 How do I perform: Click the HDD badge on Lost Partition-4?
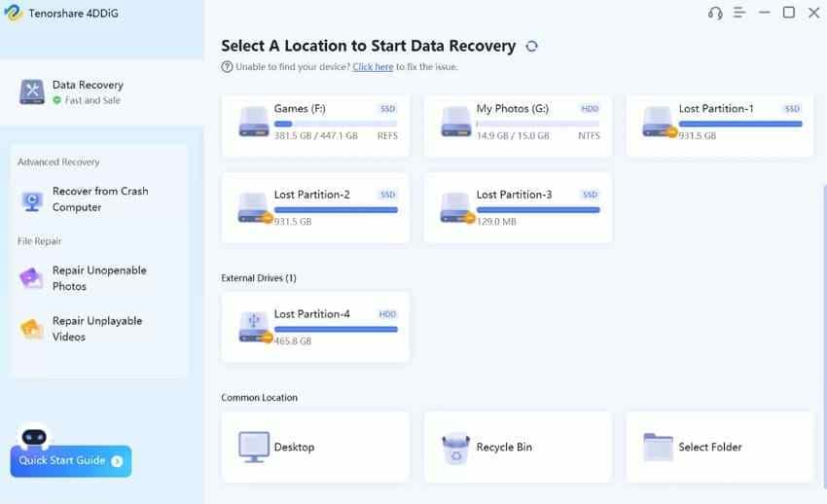tap(387, 314)
